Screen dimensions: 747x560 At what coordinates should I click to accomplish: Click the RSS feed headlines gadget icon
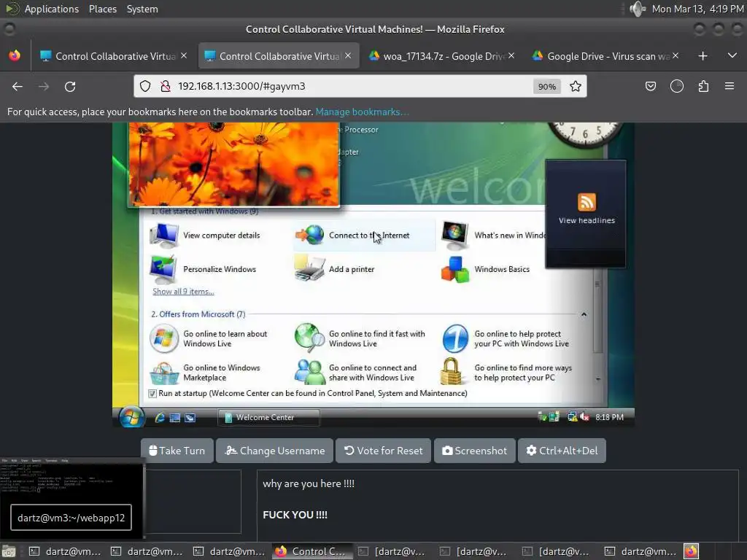[587, 202]
